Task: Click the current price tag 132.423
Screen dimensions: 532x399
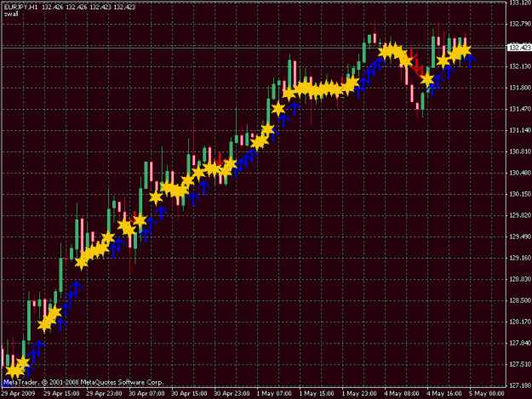Action: [x=519, y=48]
